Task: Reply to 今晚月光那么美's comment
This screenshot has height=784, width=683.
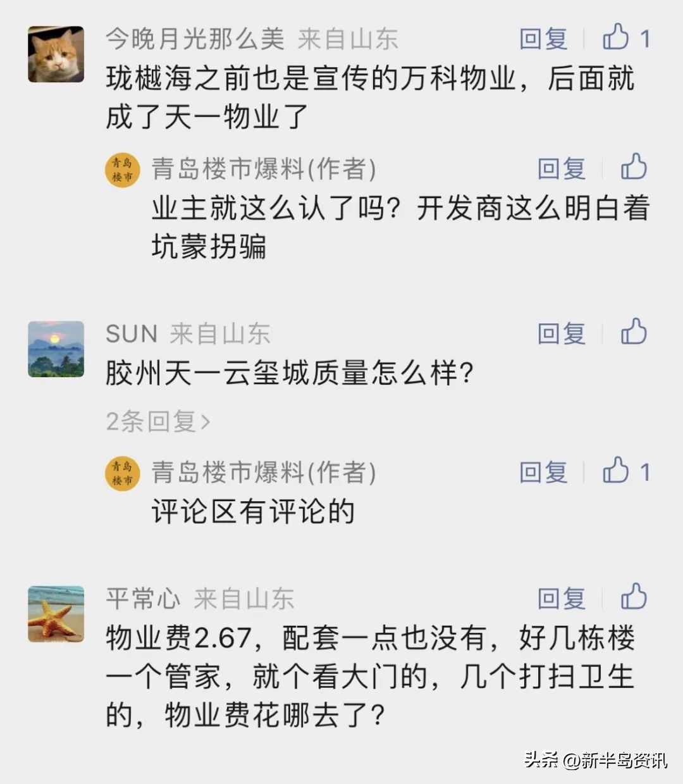Action: pos(543,39)
